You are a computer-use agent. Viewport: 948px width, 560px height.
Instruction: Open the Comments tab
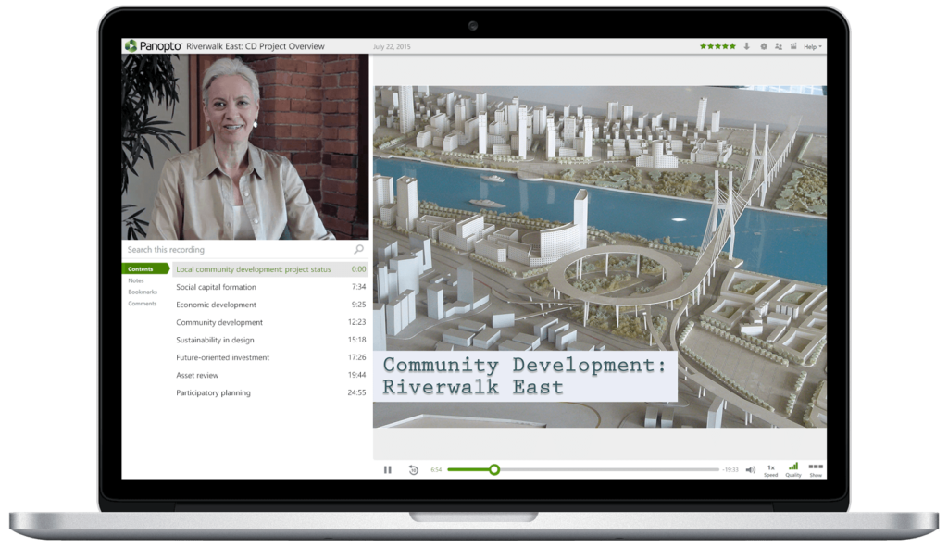point(142,304)
